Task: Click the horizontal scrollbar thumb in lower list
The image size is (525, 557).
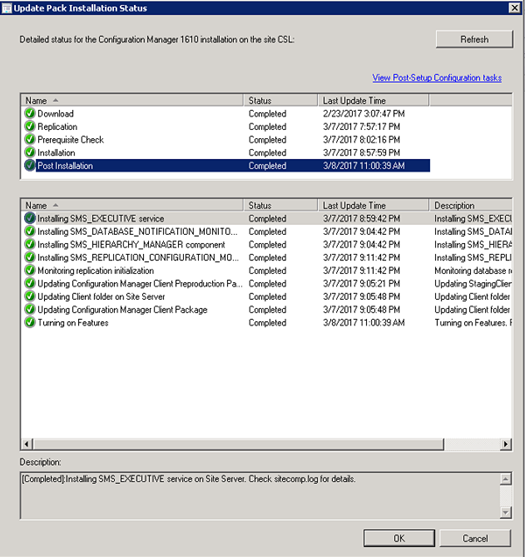Action: pos(238,444)
